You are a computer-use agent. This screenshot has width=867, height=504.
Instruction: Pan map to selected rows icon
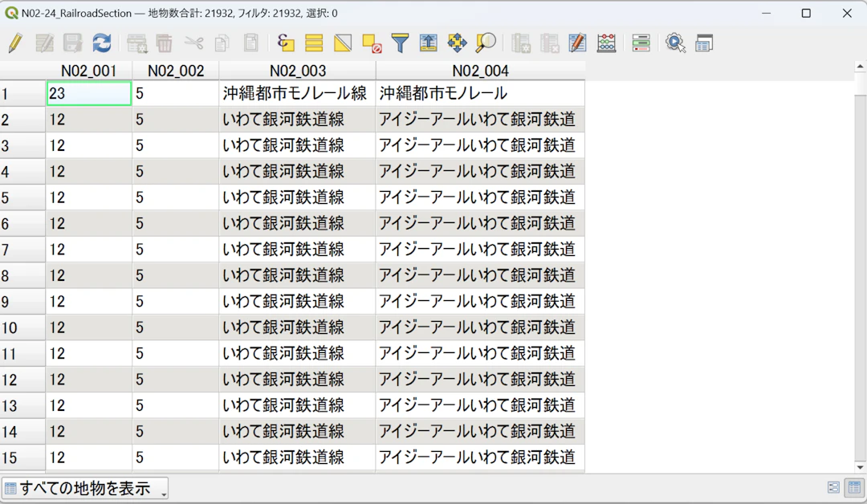coord(458,43)
